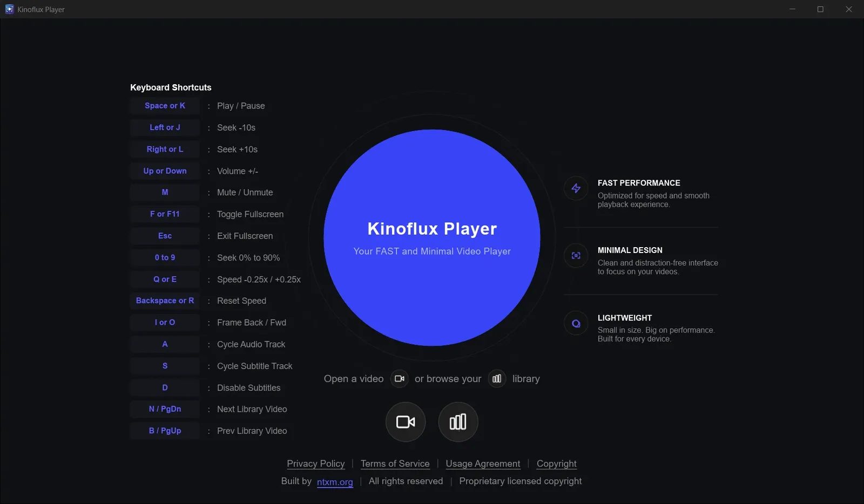Click the 'Space or K' shortcut key

165,106
